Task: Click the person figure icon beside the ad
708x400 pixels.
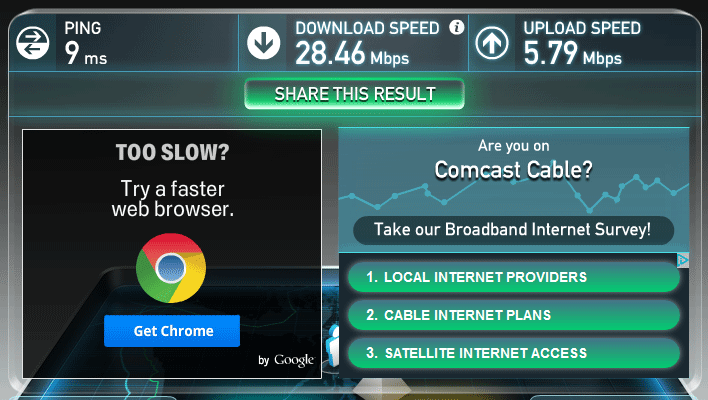Action: pyautogui.click(x=334, y=345)
